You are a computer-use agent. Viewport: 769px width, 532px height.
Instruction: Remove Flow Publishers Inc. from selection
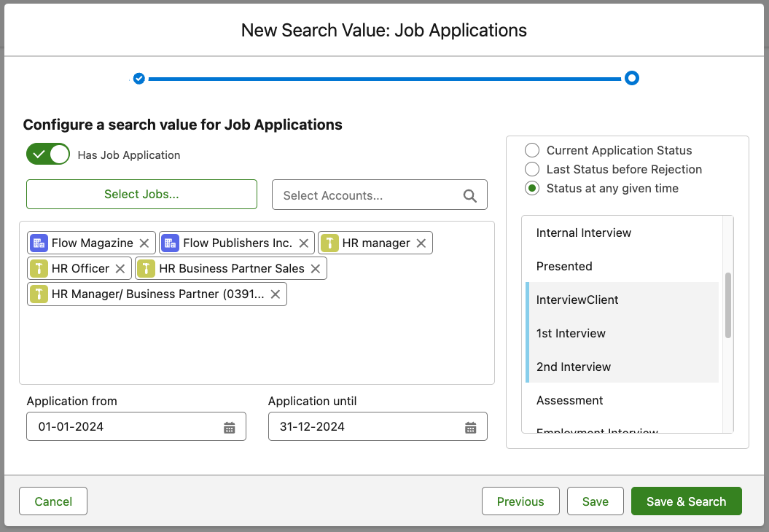(x=304, y=243)
